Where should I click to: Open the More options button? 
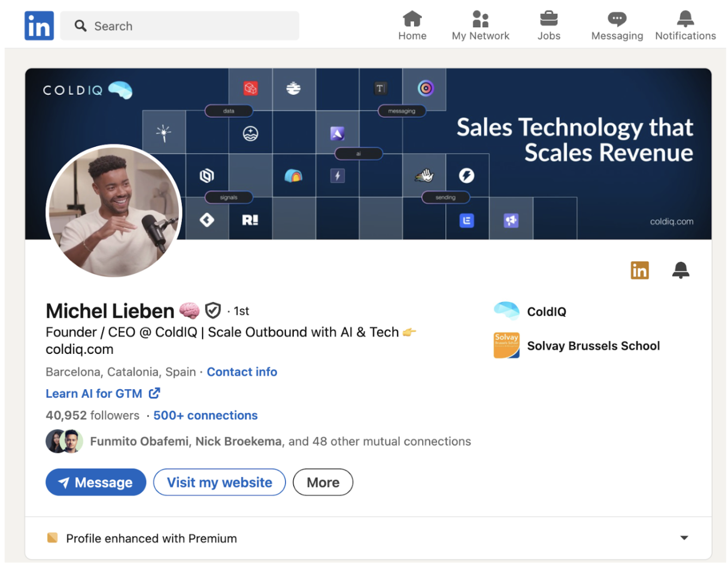[323, 482]
